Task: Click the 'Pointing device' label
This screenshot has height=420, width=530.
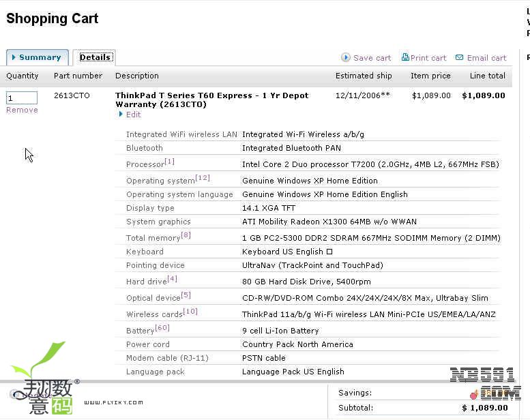Action: click(x=155, y=265)
